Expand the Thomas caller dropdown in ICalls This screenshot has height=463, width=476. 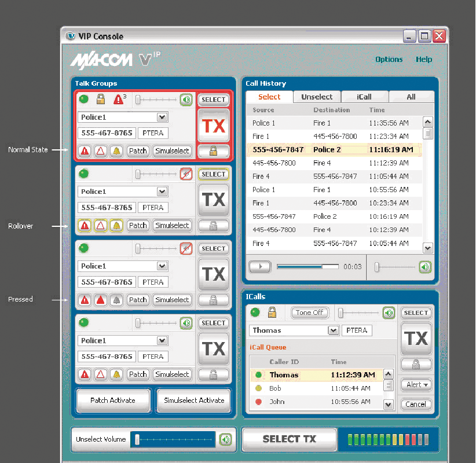333,330
